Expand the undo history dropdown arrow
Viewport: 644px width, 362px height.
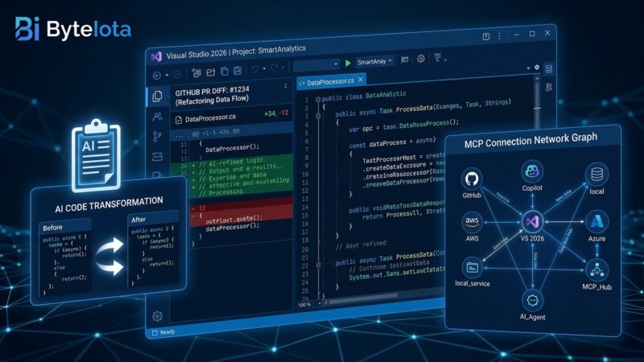[x=264, y=69]
